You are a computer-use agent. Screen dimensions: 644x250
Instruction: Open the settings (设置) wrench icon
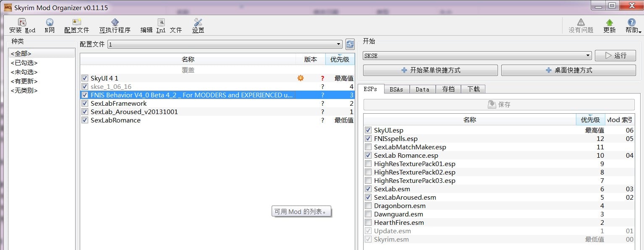tap(198, 22)
